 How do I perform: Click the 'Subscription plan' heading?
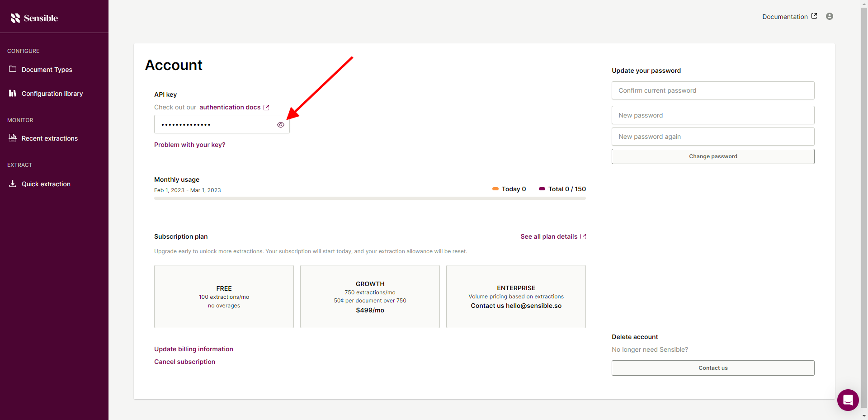(x=181, y=236)
